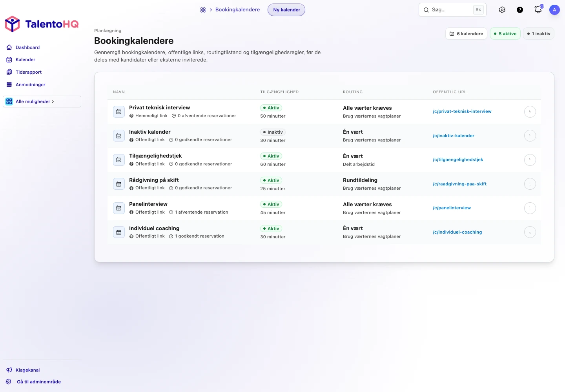Filter by 5 aktive
The width and height of the screenshot is (565, 392).
[505, 34]
